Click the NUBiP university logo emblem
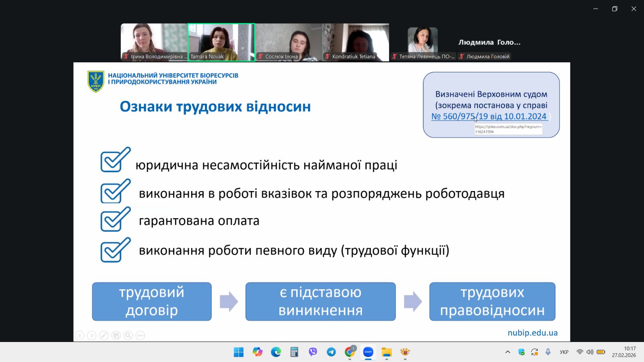Image resolution: width=644 pixels, height=362 pixels. click(x=96, y=81)
